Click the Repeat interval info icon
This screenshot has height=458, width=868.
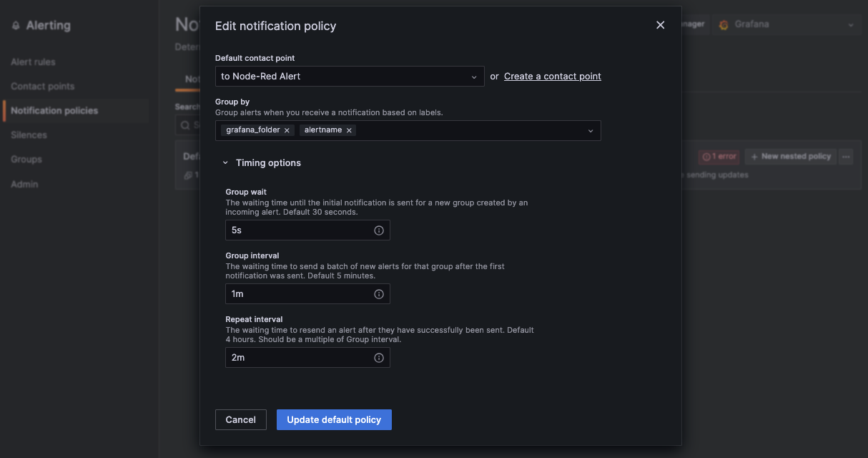tap(379, 358)
